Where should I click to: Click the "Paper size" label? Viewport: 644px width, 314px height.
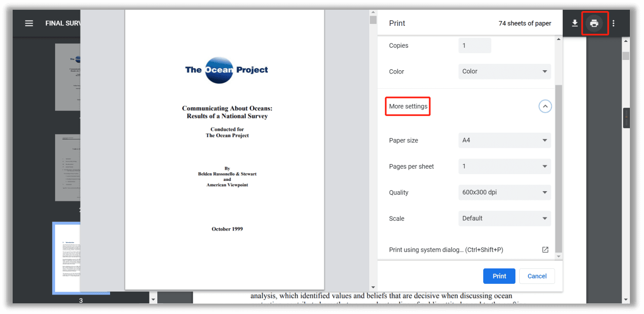pyautogui.click(x=403, y=140)
